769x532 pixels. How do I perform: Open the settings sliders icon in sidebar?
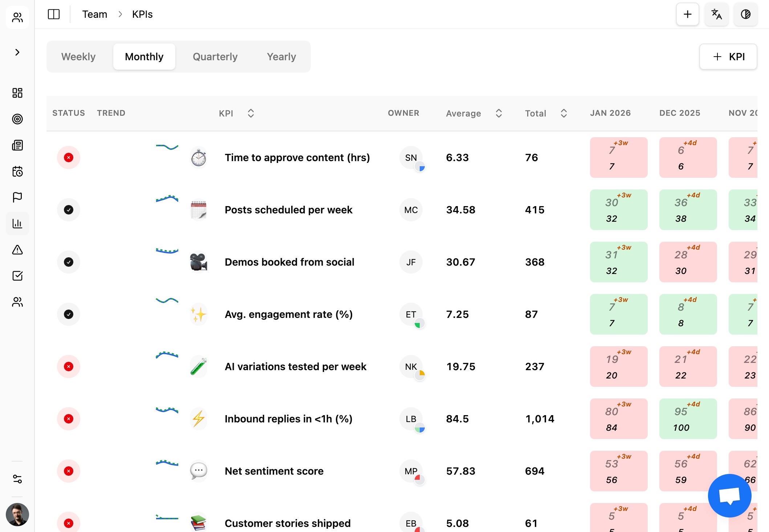(17, 479)
